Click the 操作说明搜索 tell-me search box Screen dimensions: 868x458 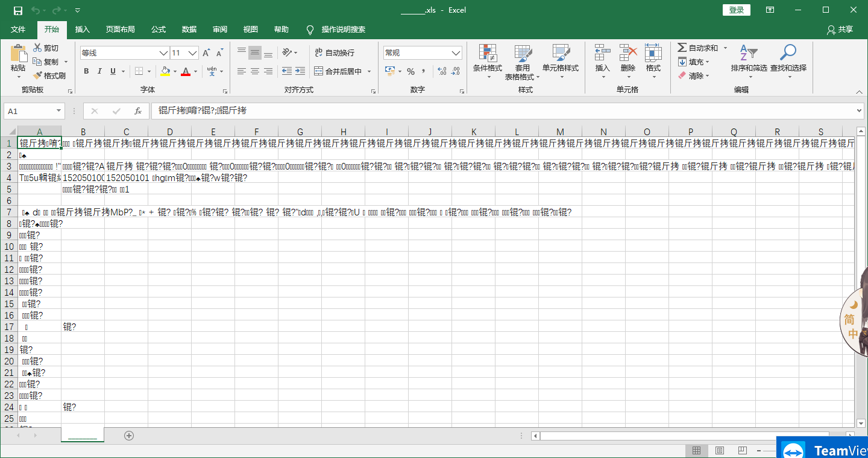coord(343,29)
